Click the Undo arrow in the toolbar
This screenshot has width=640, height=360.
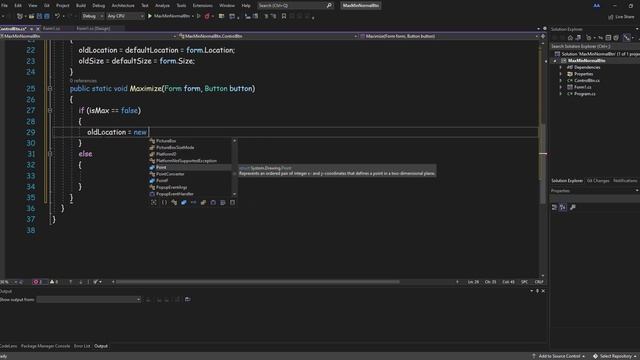coord(58,16)
